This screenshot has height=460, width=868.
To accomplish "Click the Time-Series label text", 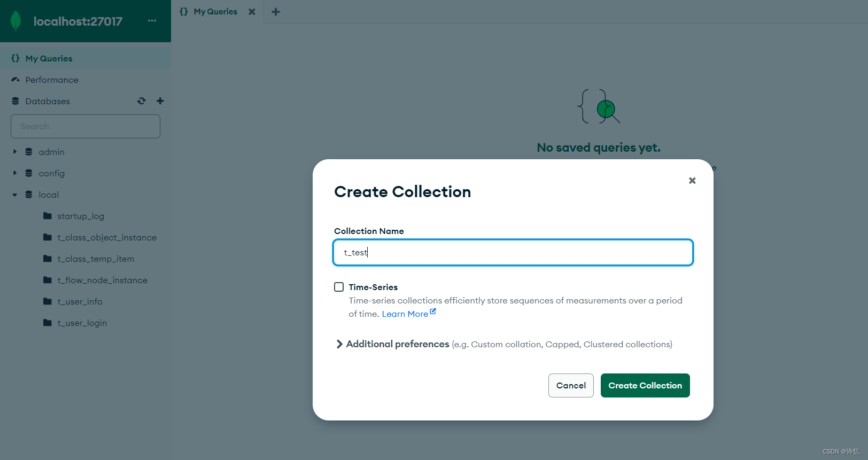I will click(373, 287).
